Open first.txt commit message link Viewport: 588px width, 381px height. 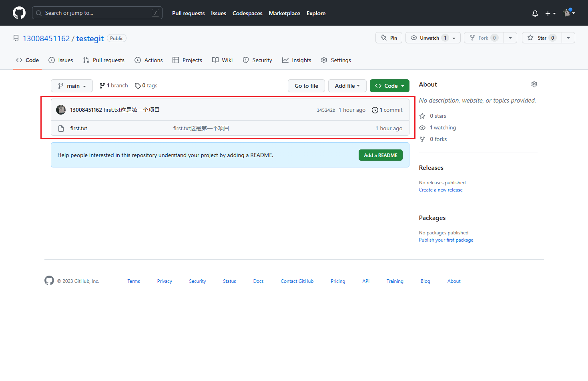pos(201,128)
